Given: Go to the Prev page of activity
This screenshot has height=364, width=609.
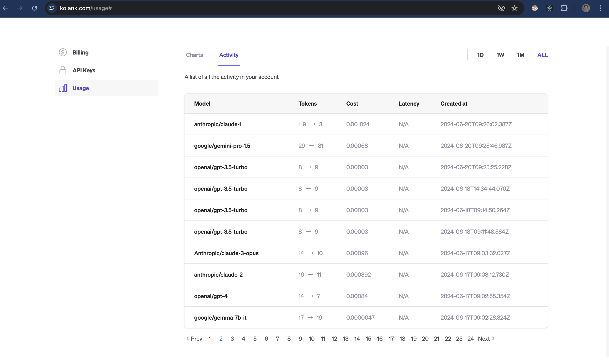Looking at the screenshot, I should [194, 338].
